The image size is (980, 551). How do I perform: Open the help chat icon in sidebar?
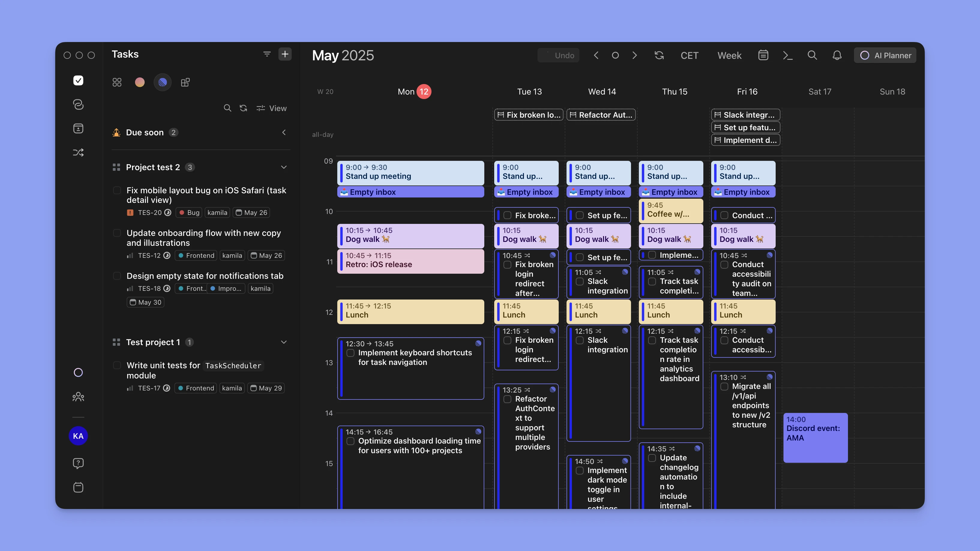coord(78,463)
